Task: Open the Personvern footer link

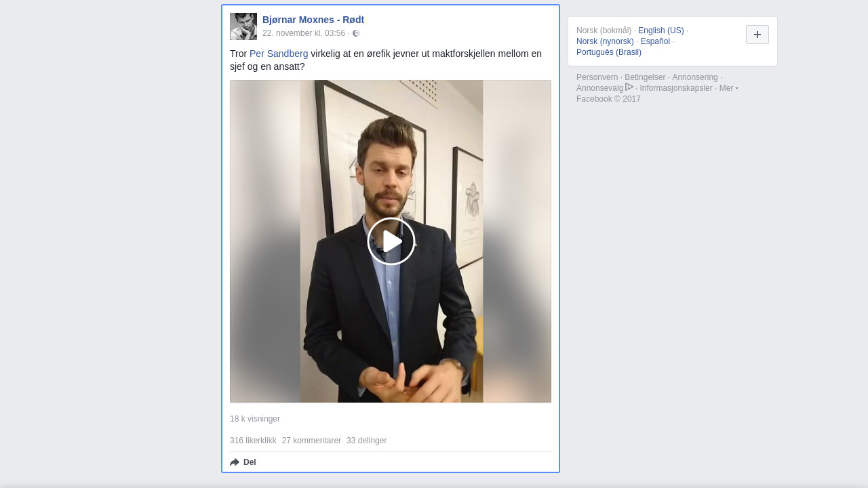Action: pyautogui.click(x=597, y=77)
